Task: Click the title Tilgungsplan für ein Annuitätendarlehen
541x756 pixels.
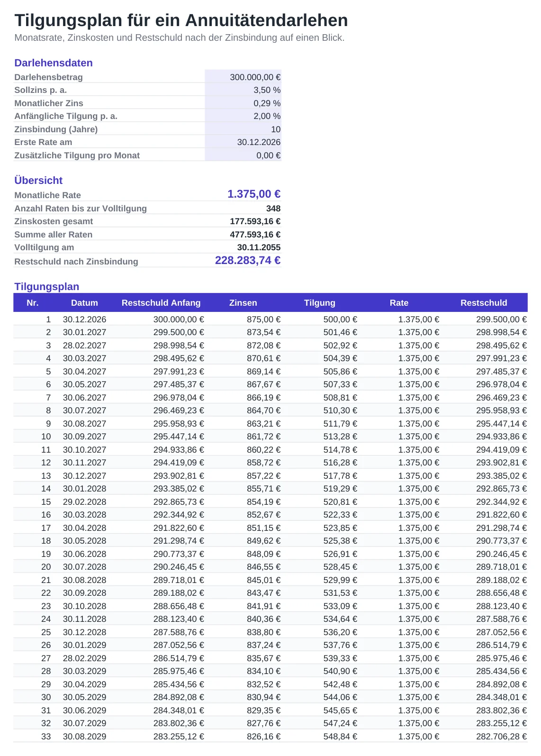Action: (181, 20)
